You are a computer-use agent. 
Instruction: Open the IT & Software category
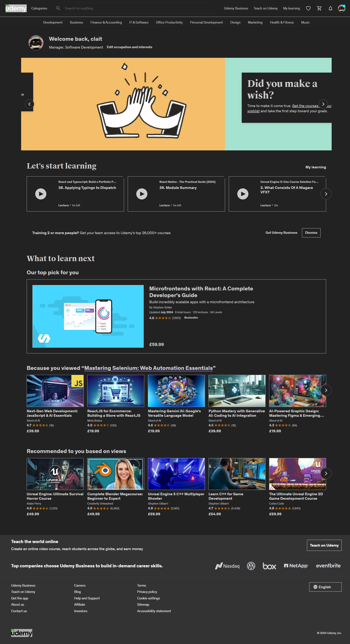pos(139,22)
